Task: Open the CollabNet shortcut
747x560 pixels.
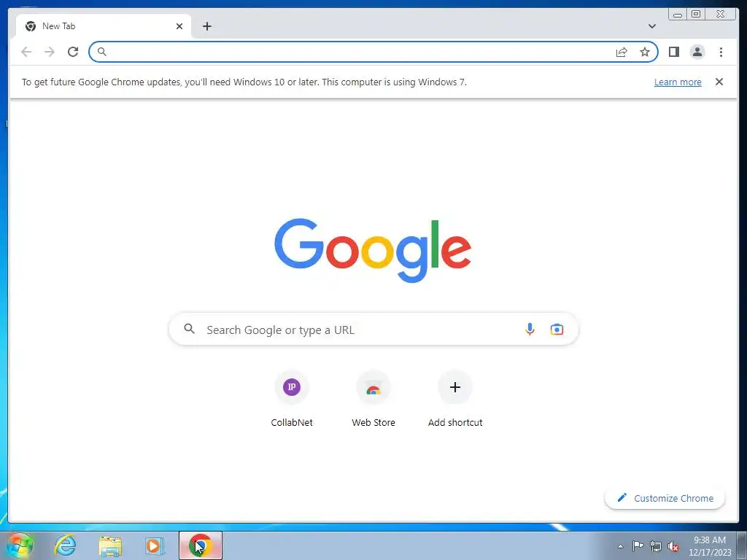Action: (x=292, y=400)
